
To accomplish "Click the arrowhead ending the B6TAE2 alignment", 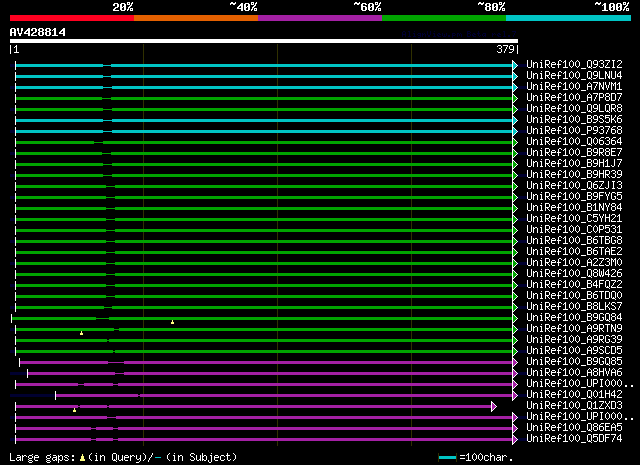I will [515, 252].
